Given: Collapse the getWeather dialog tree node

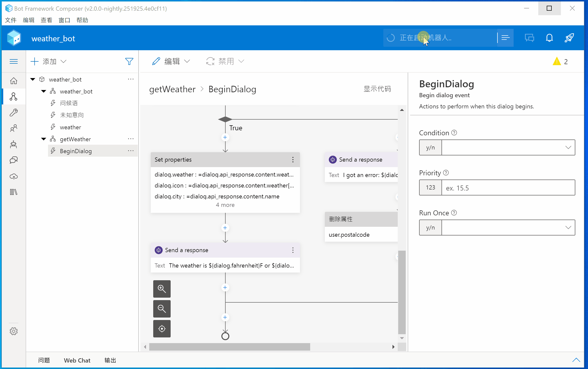Looking at the screenshot, I should [x=44, y=139].
